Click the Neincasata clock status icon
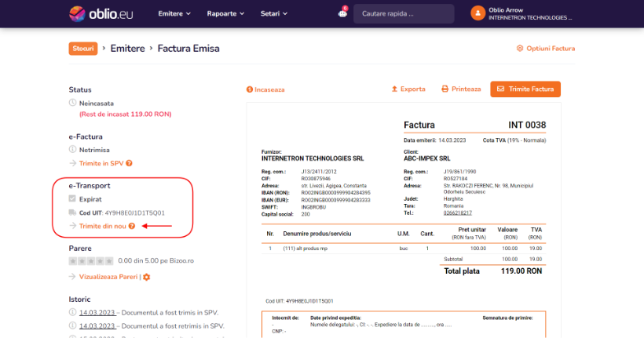Viewport: 644px width, 338px height. [x=72, y=103]
